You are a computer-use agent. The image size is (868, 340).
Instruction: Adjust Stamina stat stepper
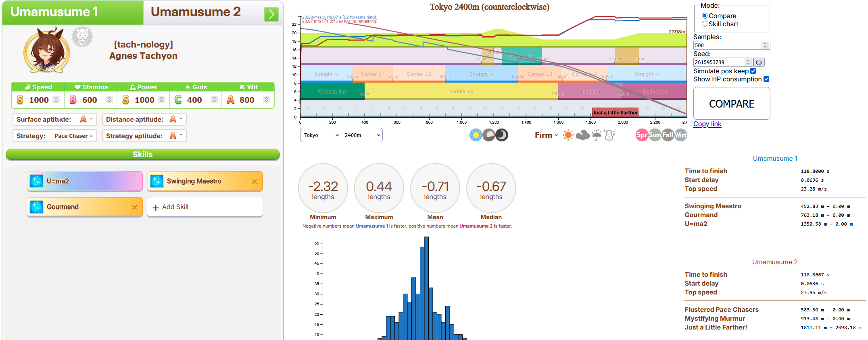(x=109, y=100)
